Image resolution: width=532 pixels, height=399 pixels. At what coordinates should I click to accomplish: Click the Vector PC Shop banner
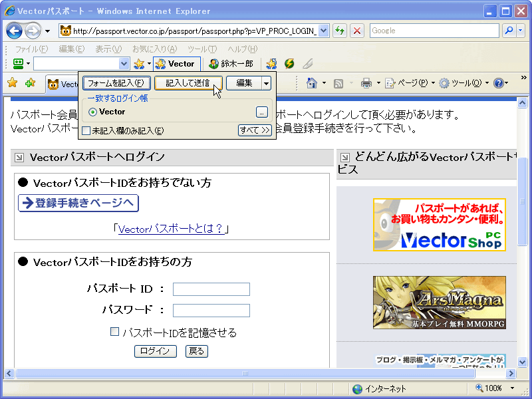[440, 225]
